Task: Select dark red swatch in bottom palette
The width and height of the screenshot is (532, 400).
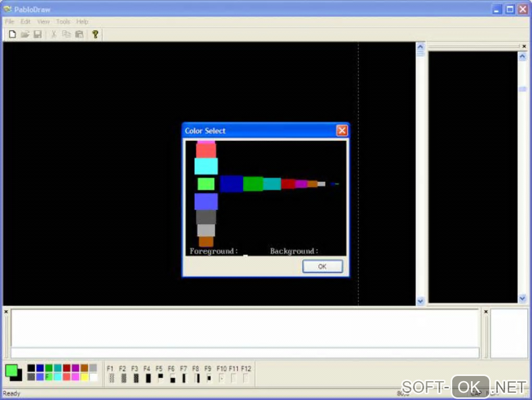Action: 67,368
